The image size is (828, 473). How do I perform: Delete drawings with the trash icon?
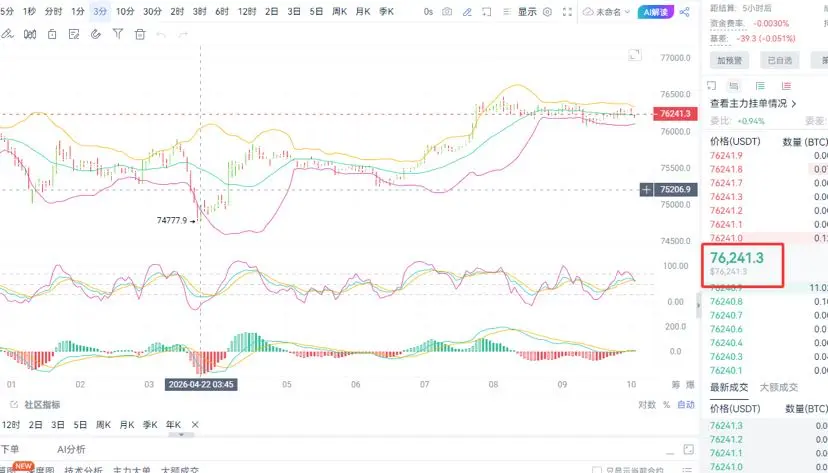tap(140, 34)
